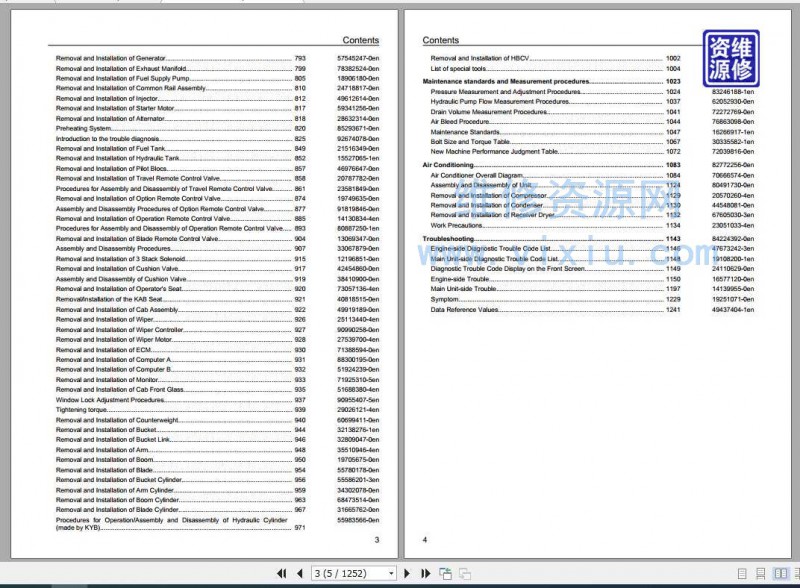This screenshot has width=800, height=588.
Task: Click 'Engine-side Trouble' entry
Action: (460, 279)
